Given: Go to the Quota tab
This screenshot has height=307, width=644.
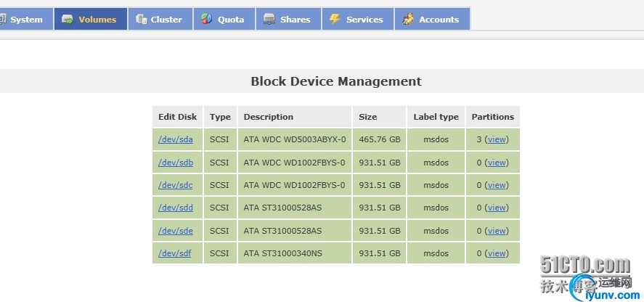Looking at the screenshot, I should (224, 19).
